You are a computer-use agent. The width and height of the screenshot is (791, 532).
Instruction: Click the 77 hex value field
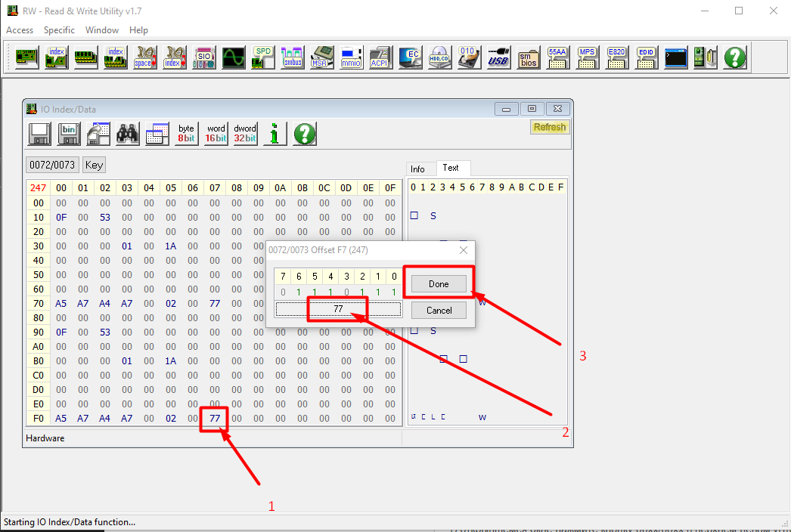[338, 309]
